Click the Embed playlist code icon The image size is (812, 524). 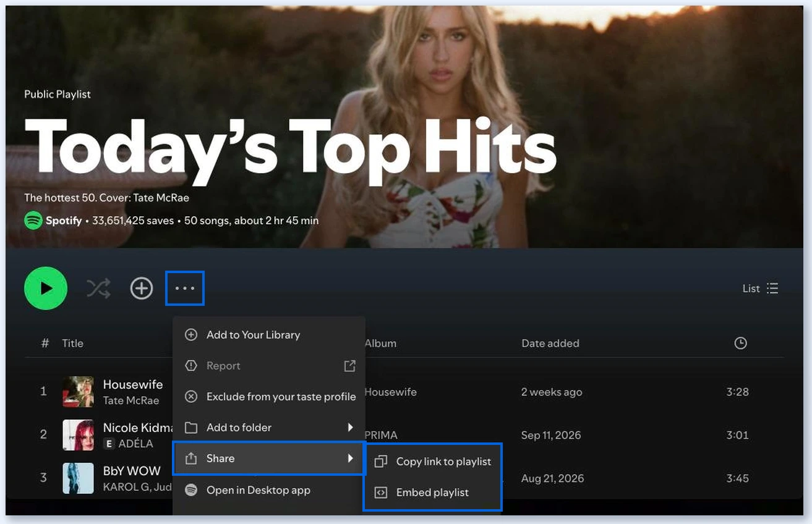pos(381,492)
